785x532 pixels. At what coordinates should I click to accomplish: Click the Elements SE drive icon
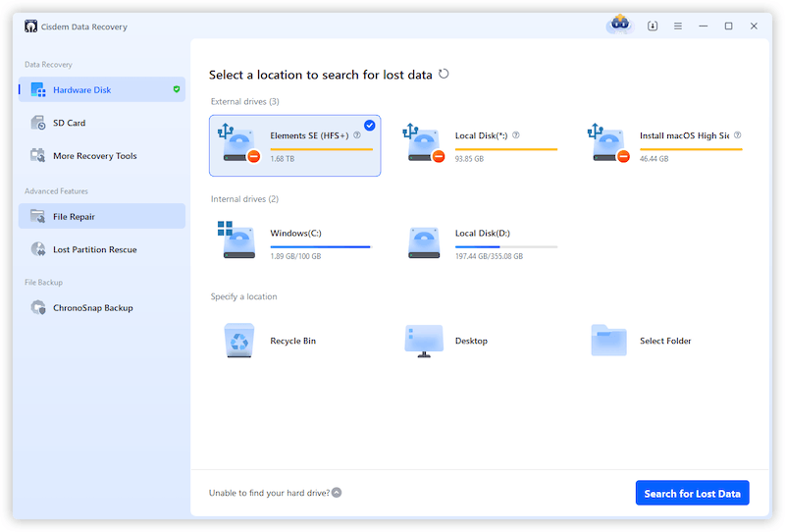pyautogui.click(x=239, y=143)
